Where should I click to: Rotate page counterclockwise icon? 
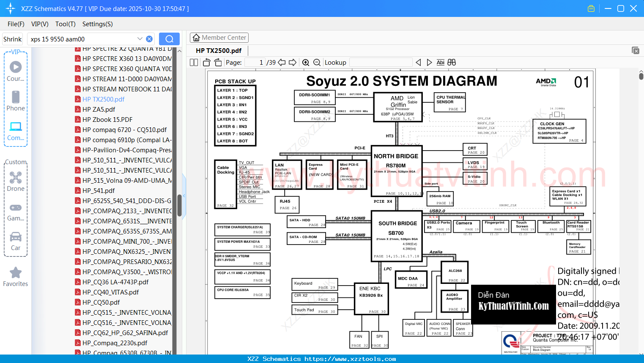(x=207, y=62)
